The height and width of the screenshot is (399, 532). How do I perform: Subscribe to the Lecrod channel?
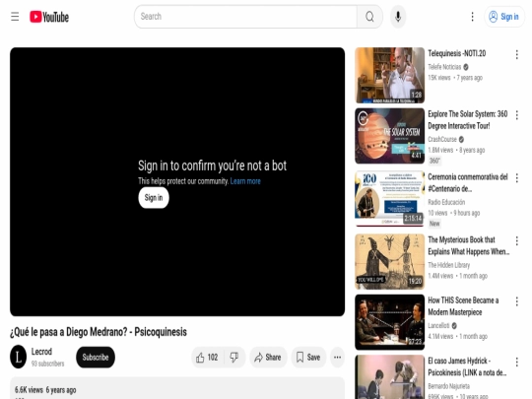pyautogui.click(x=96, y=358)
